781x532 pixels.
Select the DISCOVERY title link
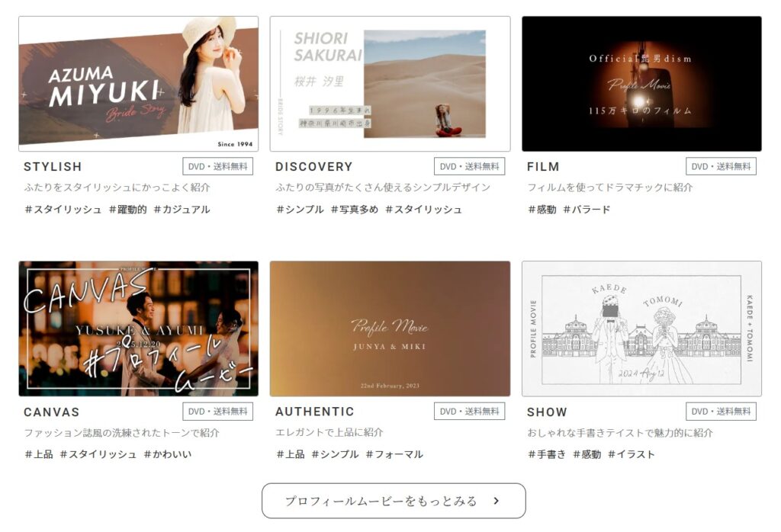coord(313,167)
